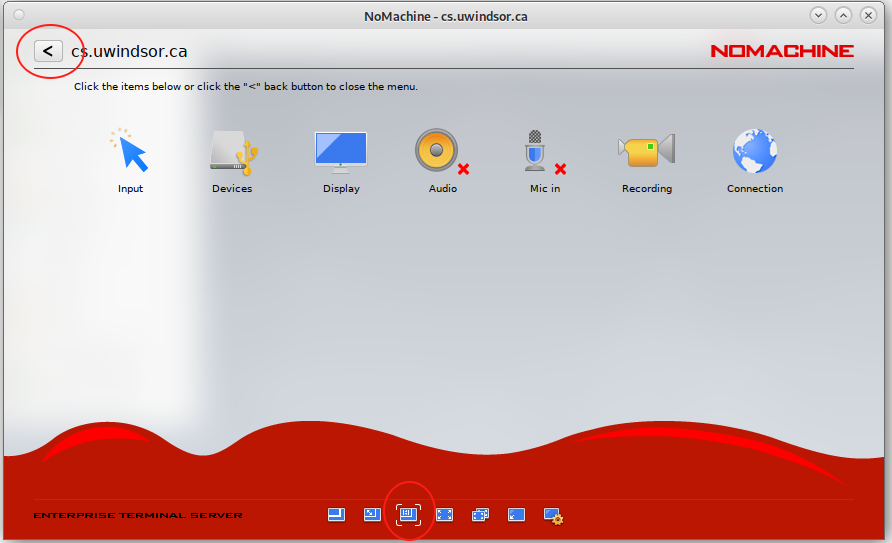Open the Mic in settings
This screenshot has height=543, width=892.
pyautogui.click(x=545, y=161)
